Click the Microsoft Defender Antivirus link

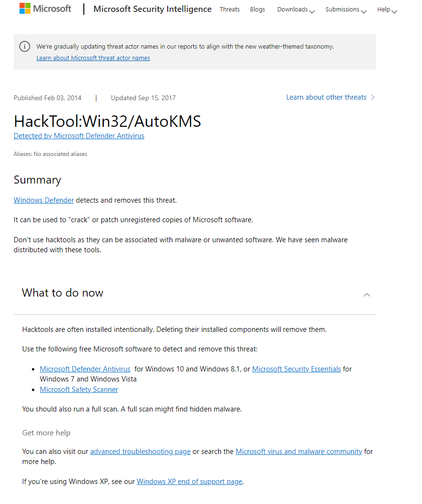[x=85, y=369]
